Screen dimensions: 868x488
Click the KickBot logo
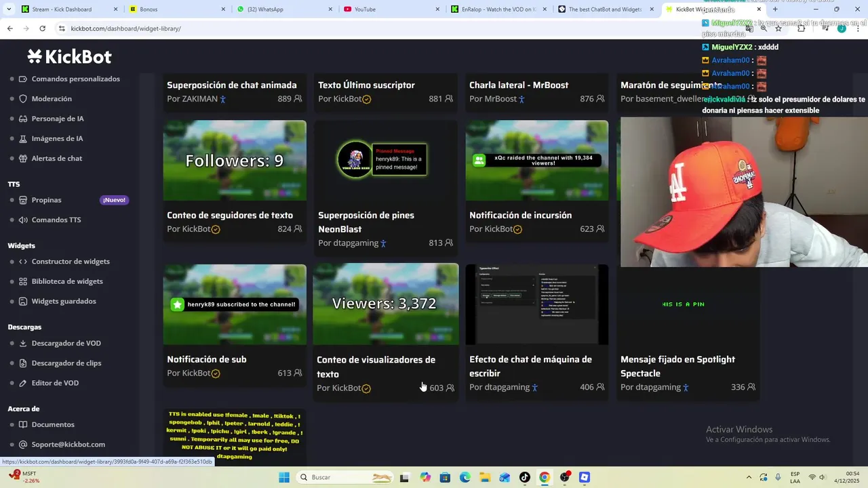69,57
